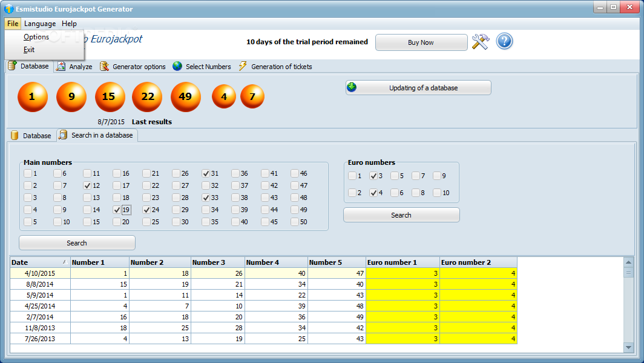Select the row dated 11/8/2013
The width and height of the screenshot is (644, 363).
tap(263, 328)
